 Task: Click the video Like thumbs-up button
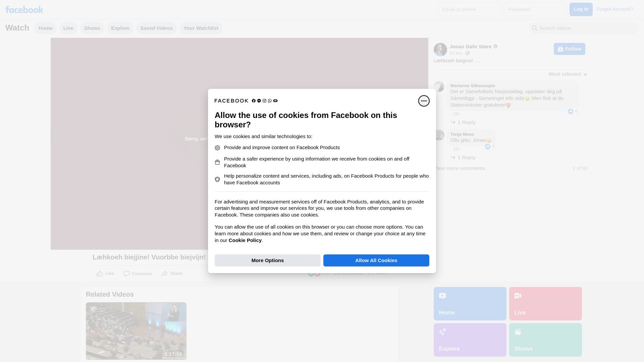(x=105, y=274)
